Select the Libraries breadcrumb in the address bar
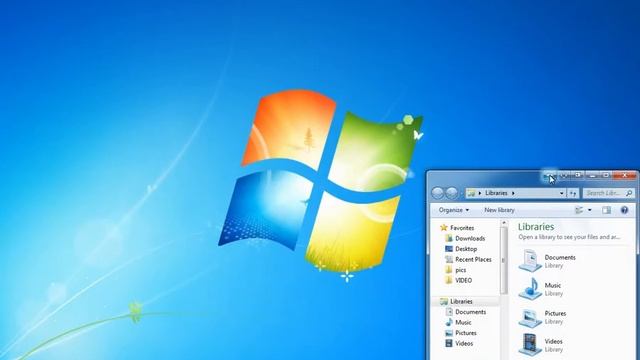640x360 pixels. [496, 193]
